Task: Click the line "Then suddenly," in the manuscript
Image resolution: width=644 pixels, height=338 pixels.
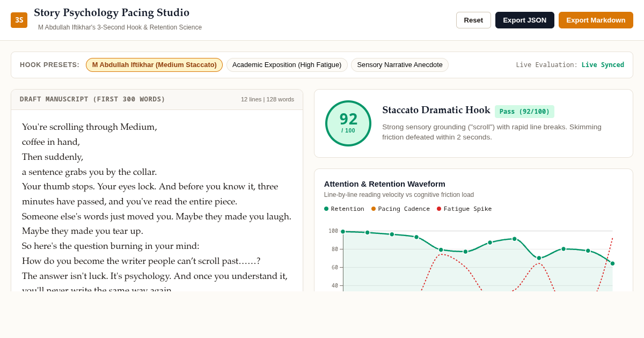Action: (53, 157)
